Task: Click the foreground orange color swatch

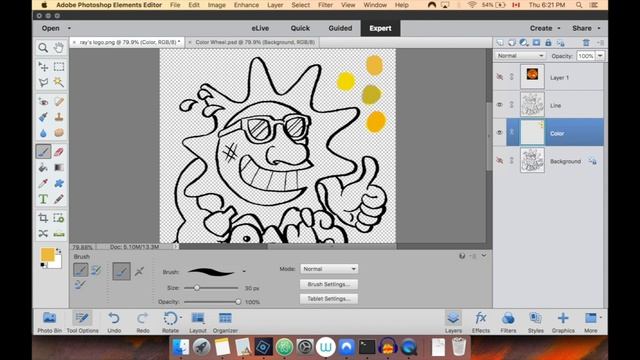Action: [47, 255]
